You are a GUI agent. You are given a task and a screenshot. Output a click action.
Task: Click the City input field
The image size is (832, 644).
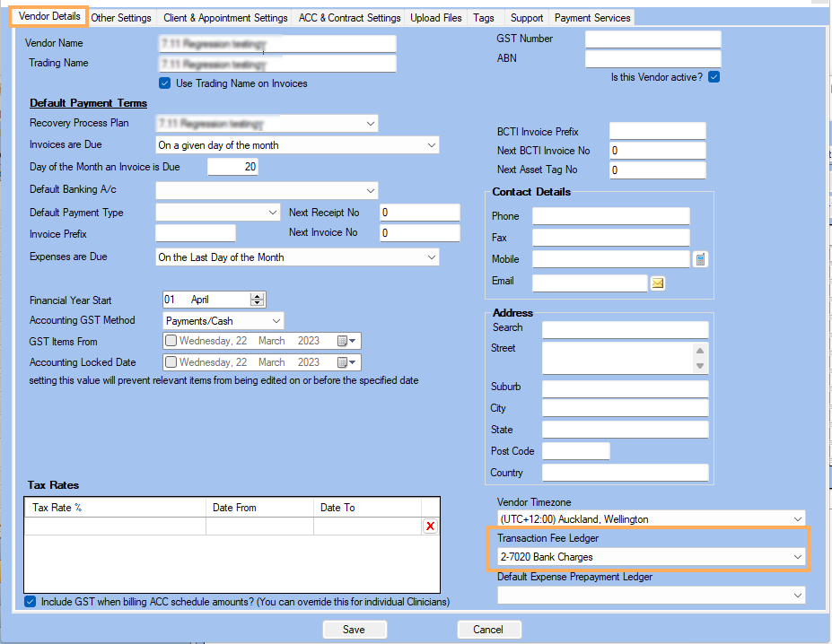click(x=625, y=408)
